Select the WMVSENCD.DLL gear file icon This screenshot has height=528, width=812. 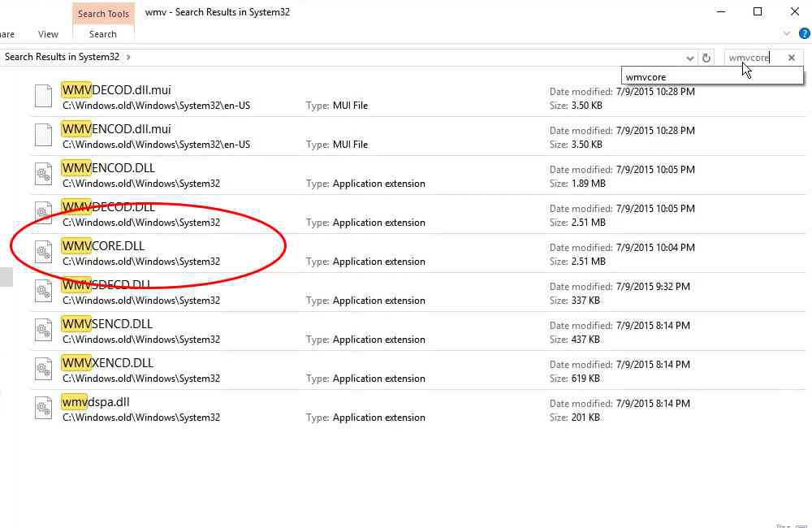[44, 330]
